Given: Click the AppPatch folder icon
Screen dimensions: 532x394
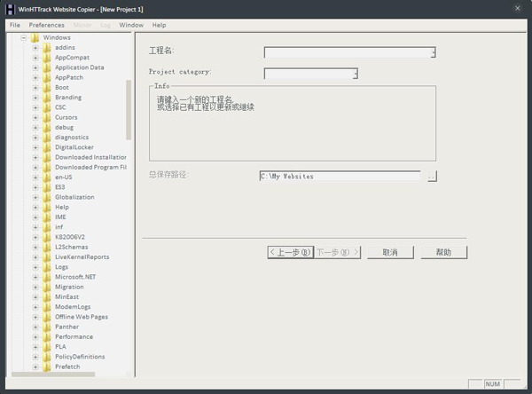Looking at the screenshot, I should point(47,77).
